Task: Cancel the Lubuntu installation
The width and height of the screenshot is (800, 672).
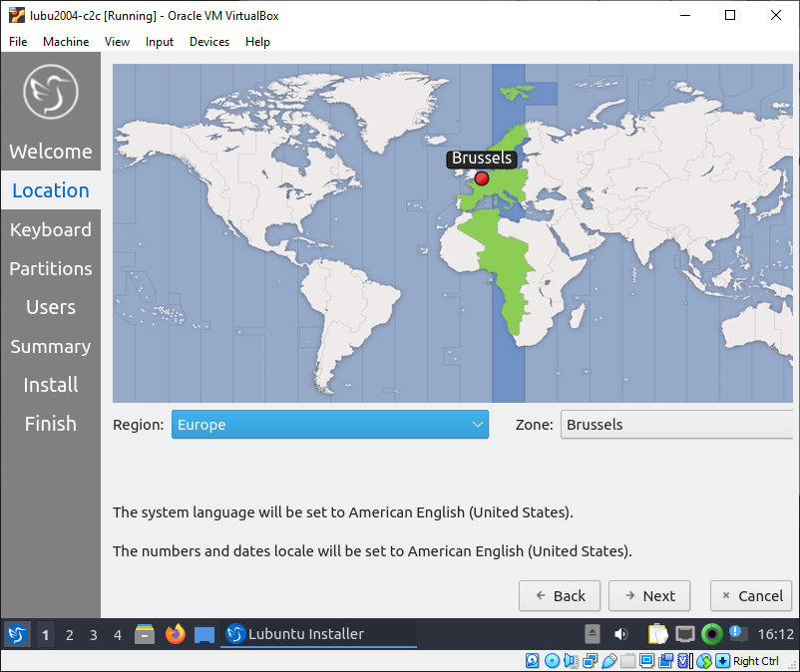Action: pyautogui.click(x=750, y=595)
